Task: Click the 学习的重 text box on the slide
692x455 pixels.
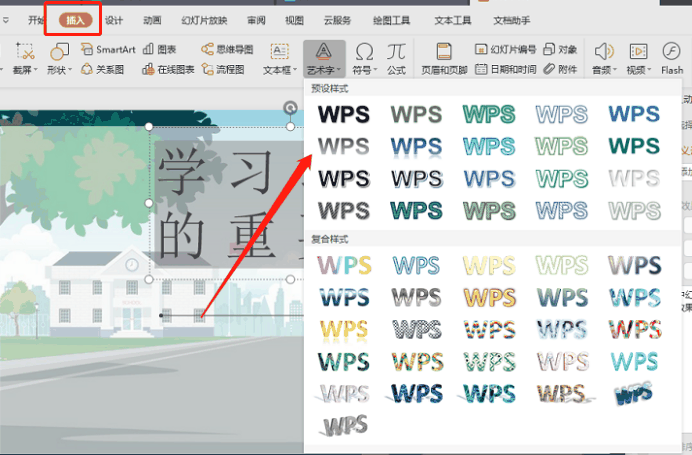Action: [227, 203]
